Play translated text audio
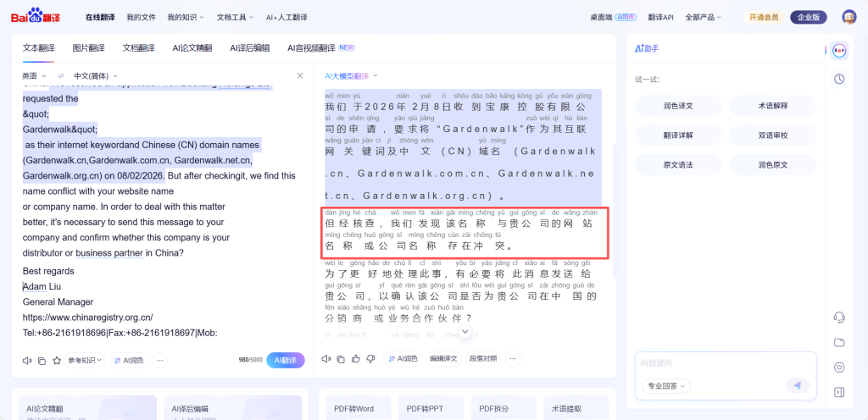Image resolution: width=868 pixels, height=420 pixels. coord(326,359)
